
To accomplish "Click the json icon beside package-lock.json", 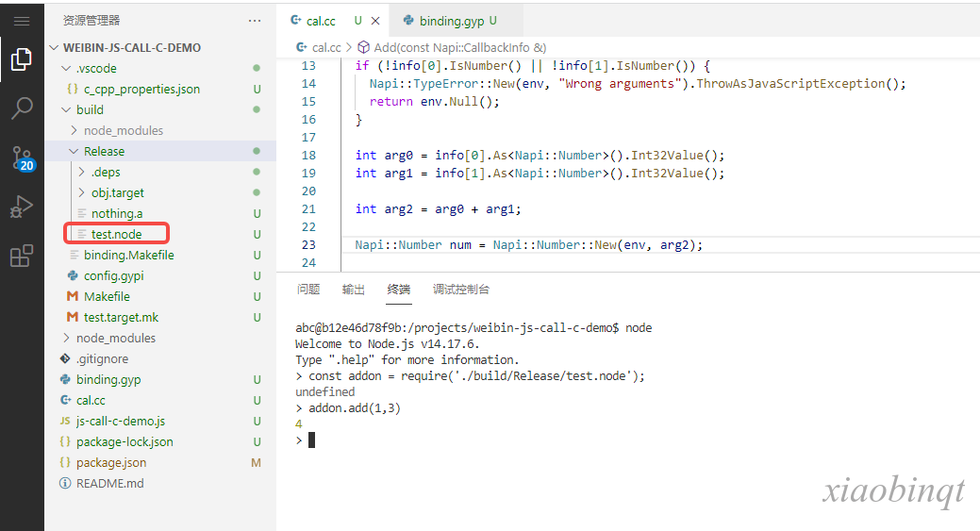I will 65,441.
